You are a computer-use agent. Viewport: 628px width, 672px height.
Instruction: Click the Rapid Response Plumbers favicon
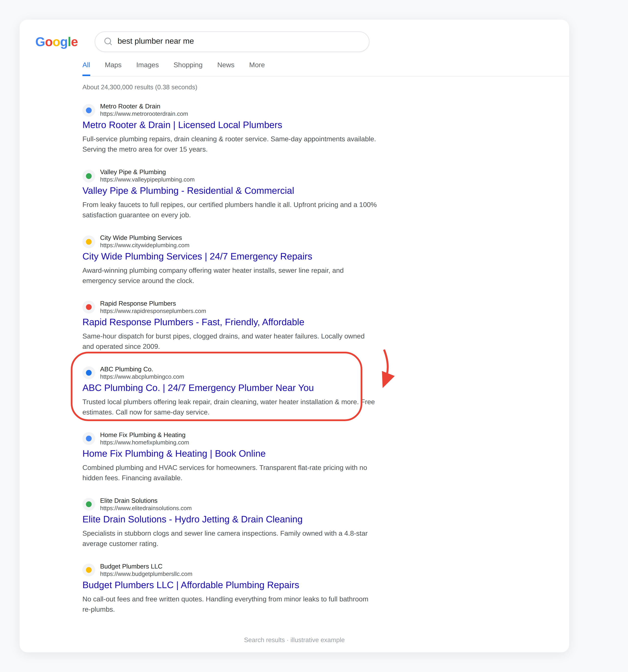pyautogui.click(x=89, y=307)
